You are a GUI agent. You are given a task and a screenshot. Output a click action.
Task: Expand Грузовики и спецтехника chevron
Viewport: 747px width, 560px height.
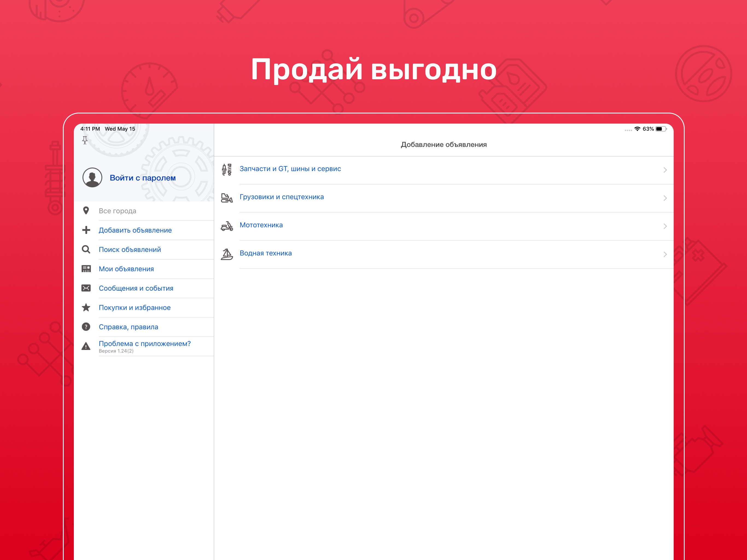tap(665, 198)
